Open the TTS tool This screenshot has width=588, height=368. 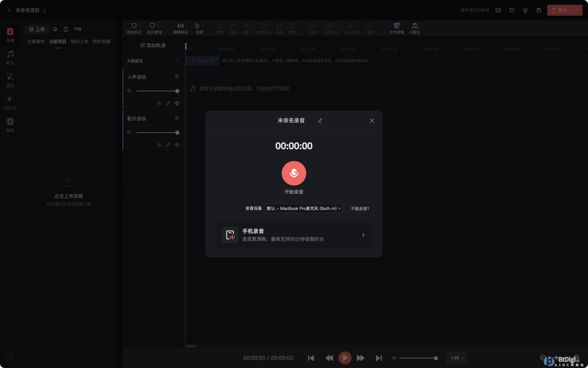click(78, 29)
